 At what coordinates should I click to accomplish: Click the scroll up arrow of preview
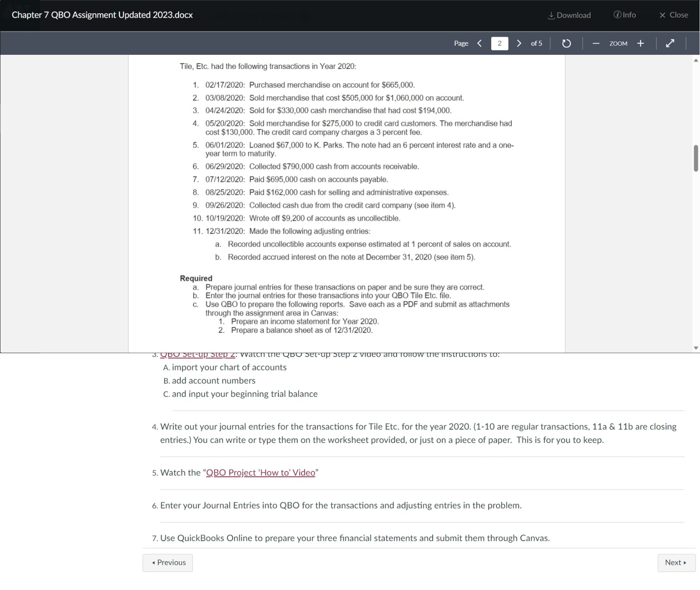[x=696, y=60]
